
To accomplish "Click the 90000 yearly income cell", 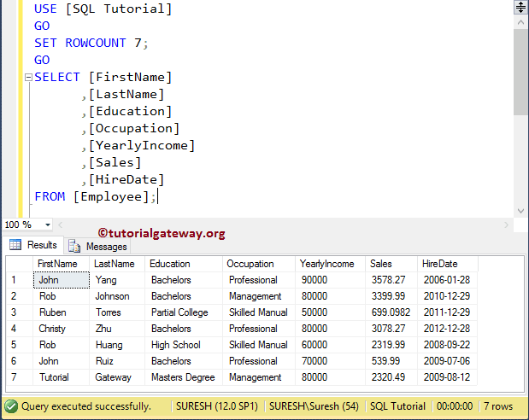I will (x=330, y=280).
